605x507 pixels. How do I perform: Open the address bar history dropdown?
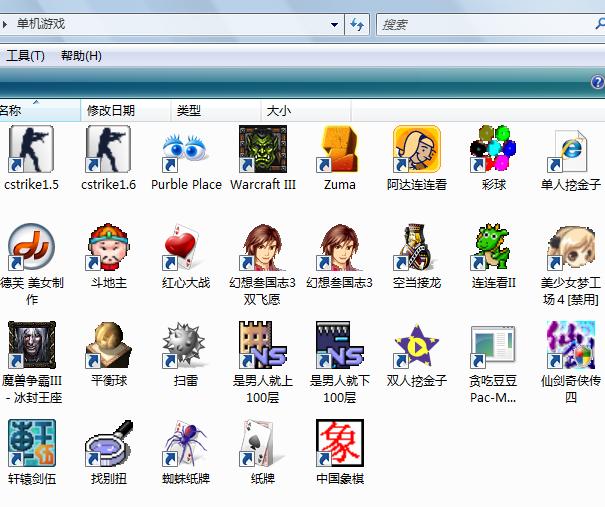[x=334, y=25]
